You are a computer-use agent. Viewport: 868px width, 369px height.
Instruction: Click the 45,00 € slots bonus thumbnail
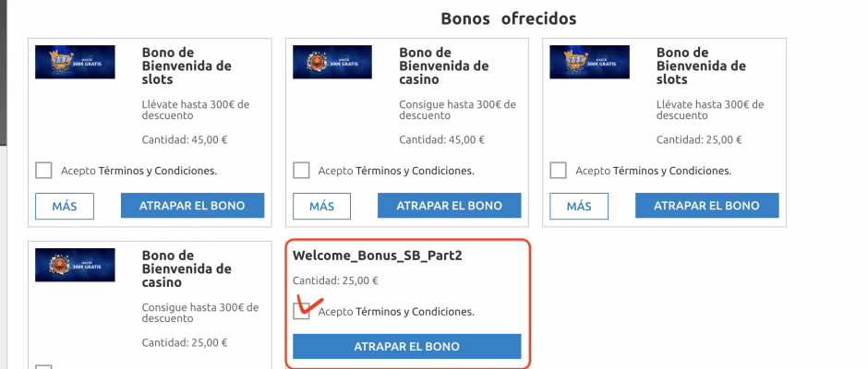[75, 62]
